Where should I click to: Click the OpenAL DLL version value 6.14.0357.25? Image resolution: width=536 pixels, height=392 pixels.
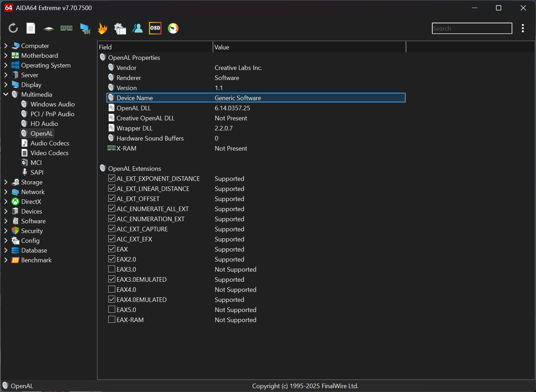coord(232,108)
